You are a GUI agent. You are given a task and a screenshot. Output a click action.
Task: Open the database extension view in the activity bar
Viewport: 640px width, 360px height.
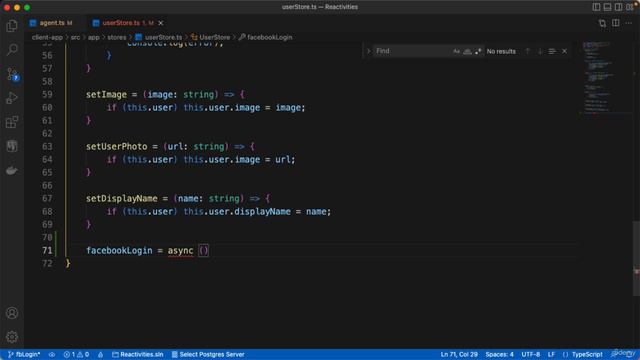click(x=12, y=146)
